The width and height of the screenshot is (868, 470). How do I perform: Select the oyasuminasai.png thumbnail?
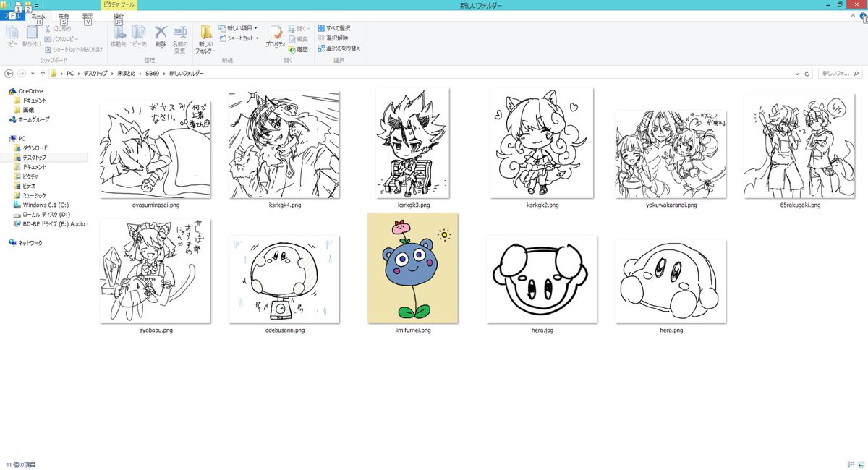tap(155, 150)
